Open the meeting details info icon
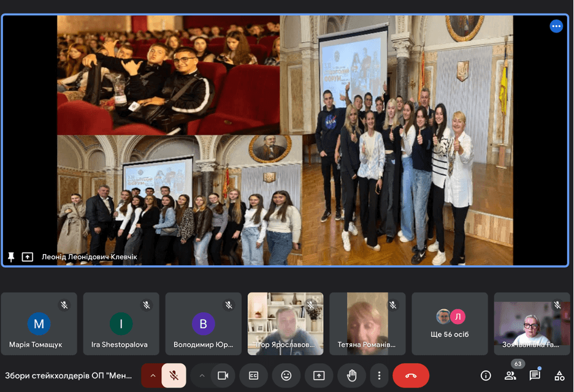574x392 pixels. coord(486,375)
